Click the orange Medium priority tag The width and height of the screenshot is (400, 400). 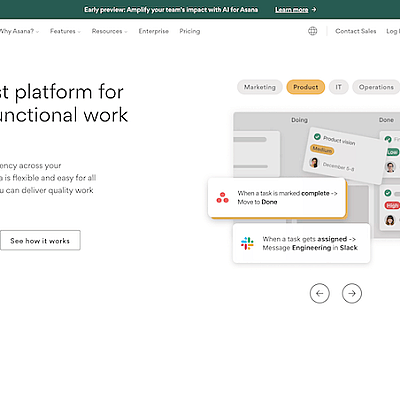[x=322, y=150]
